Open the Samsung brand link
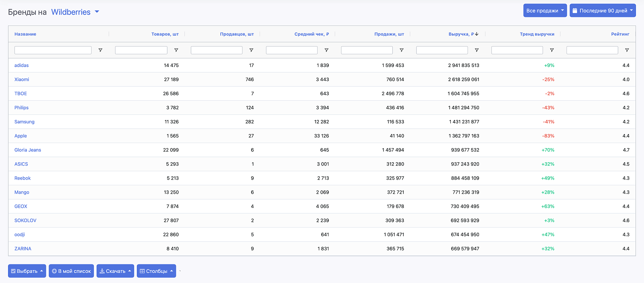The image size is (644, 283). 25,122
